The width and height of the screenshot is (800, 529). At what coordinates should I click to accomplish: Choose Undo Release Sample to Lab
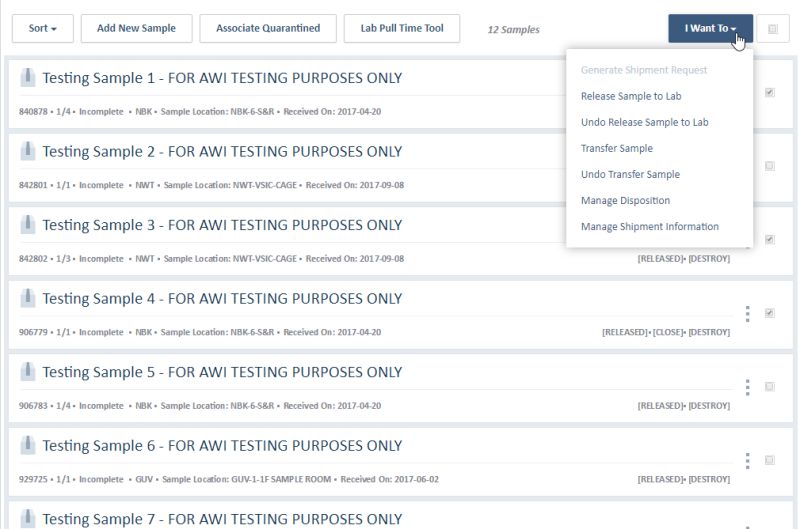point(644,122)
